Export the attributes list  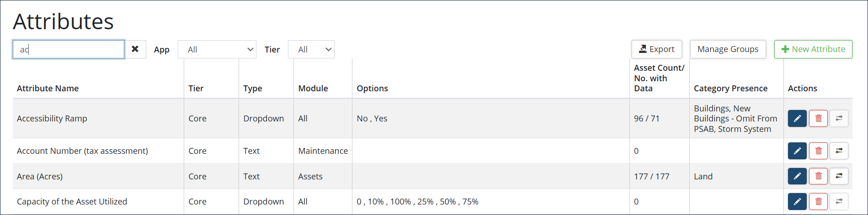tap(656, 49)
